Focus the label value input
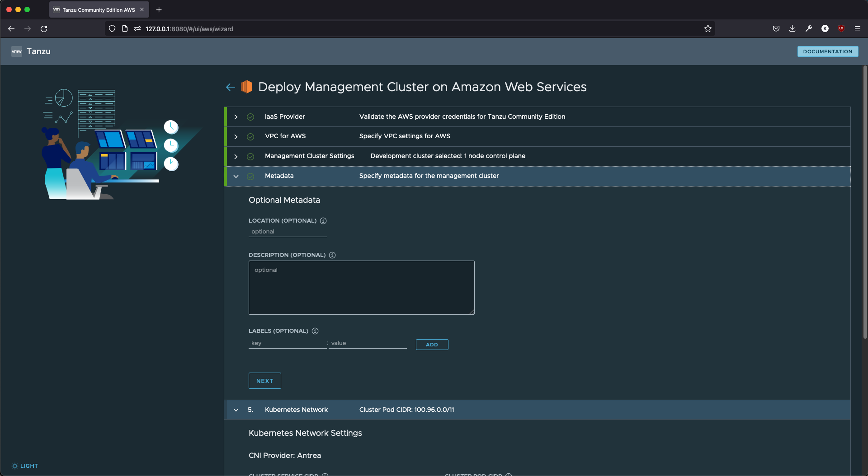This screenshot has width=868, height=476. 368,343
